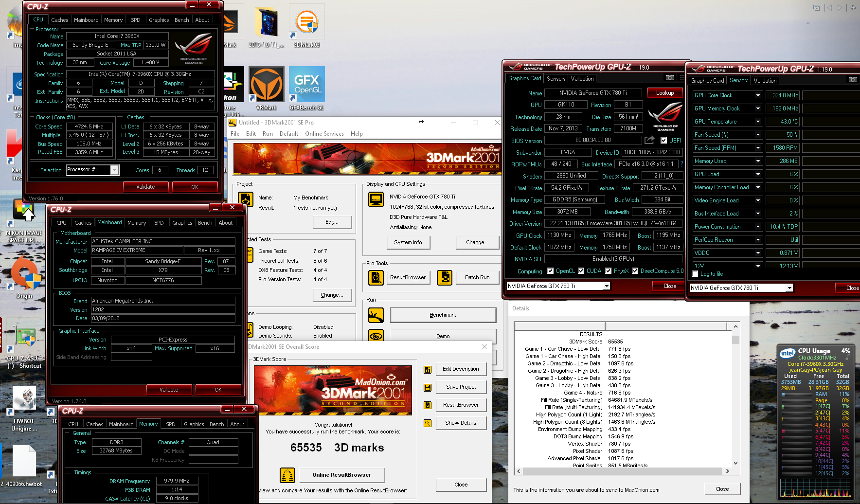Image resolution: width=860 pixels, height=504 pixels.
Task: Open the Online Services menu in 3DMark2001
Action: pos(324,134)
